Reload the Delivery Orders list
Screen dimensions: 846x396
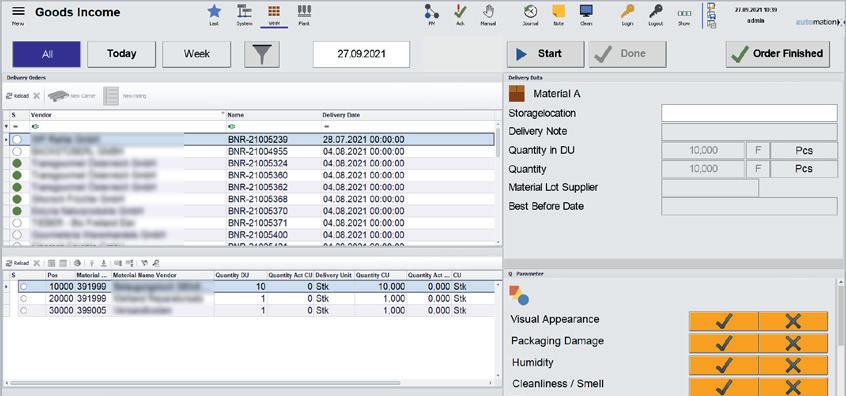coord(17,96)
